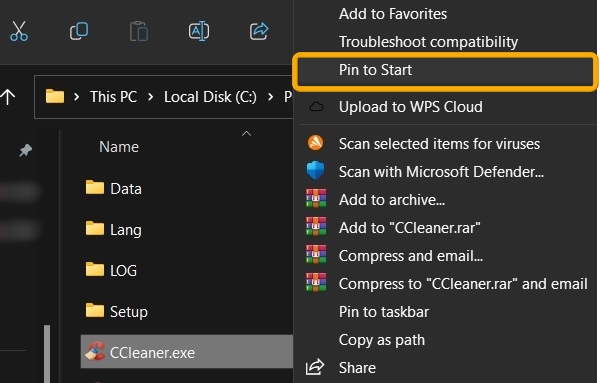Click the Share icon in toolbar
600x383 pixels.
pos(259,31)
